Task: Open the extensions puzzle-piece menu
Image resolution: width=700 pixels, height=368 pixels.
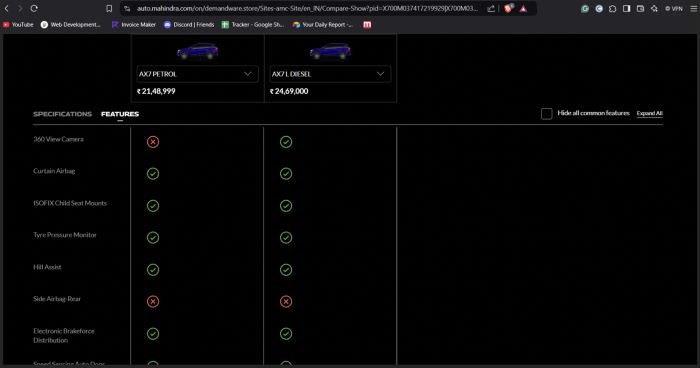Action: coord(612,8)
